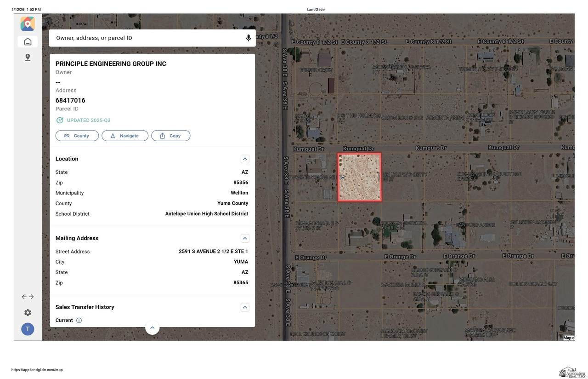Viewport: 588px width, 379px height.
Task: Copy the parcel information
Action: (x=170, y=136)
